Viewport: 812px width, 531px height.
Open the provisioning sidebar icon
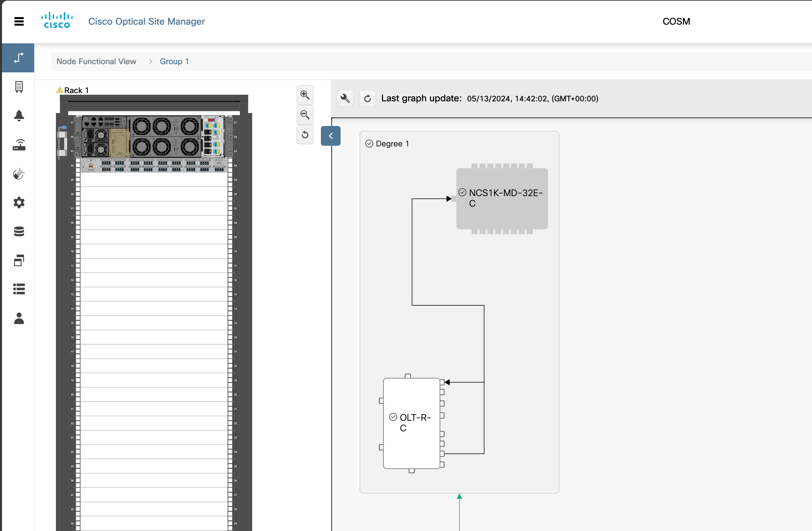18,174
